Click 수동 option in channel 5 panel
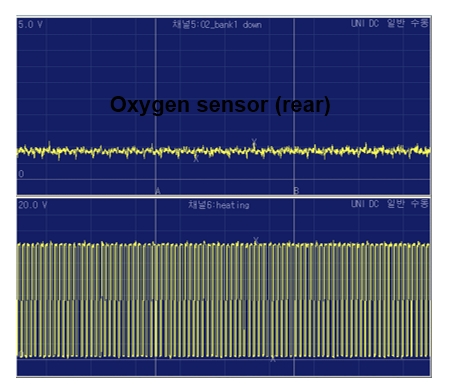Viewport: 450px width, 392px height. point(420,23)
